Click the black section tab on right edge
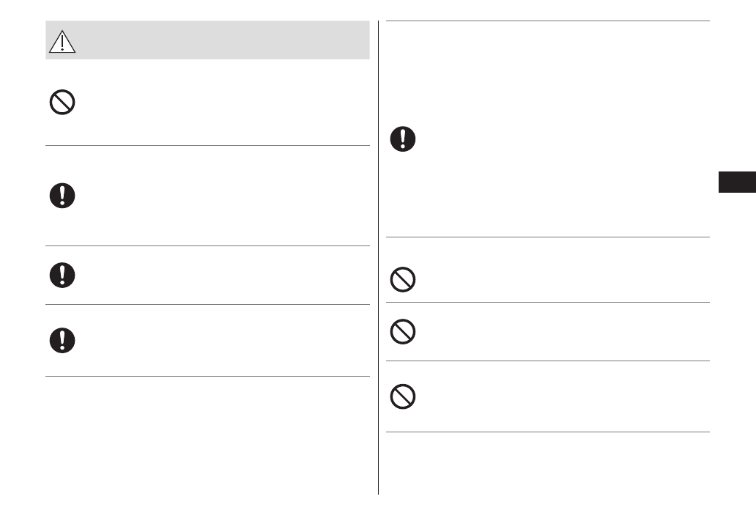 click(736, 181)
